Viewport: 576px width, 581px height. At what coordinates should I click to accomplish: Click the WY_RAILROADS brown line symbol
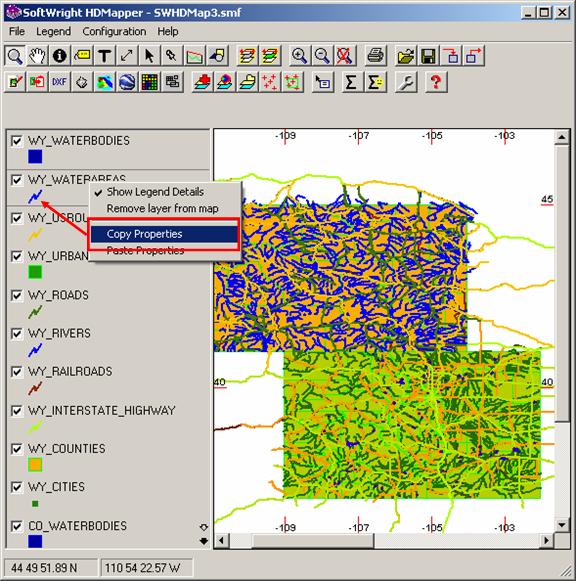pyautogui.click(x=35, y=388)
